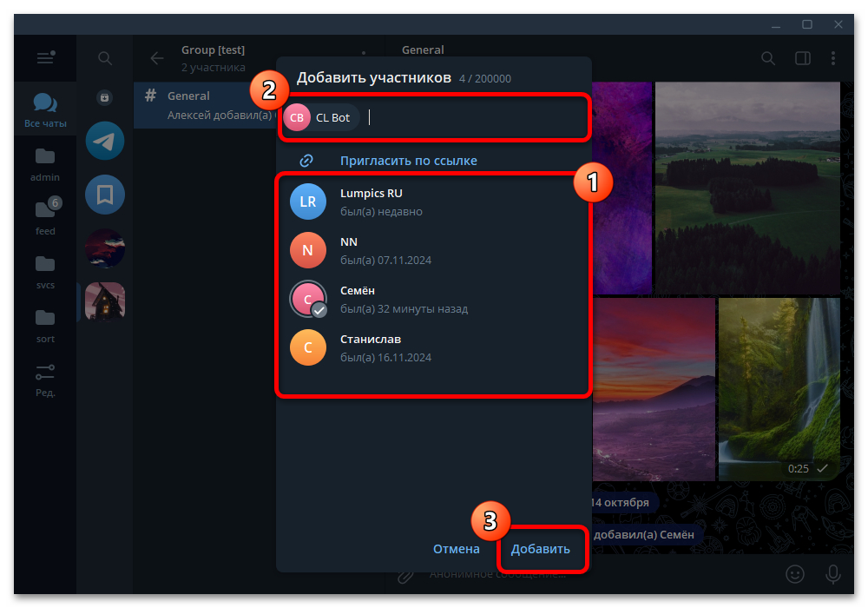
Task: Click the Отмена cancel button
Action: (x=457, y=549)
